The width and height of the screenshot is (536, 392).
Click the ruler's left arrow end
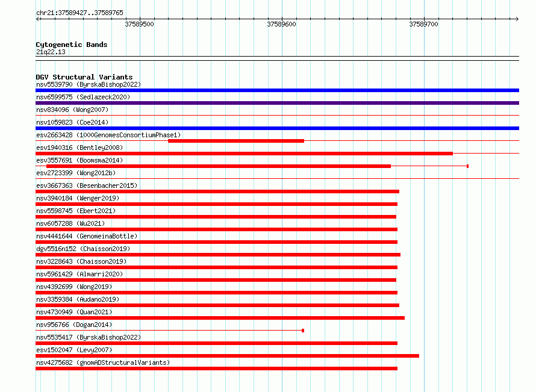(37, 19)
